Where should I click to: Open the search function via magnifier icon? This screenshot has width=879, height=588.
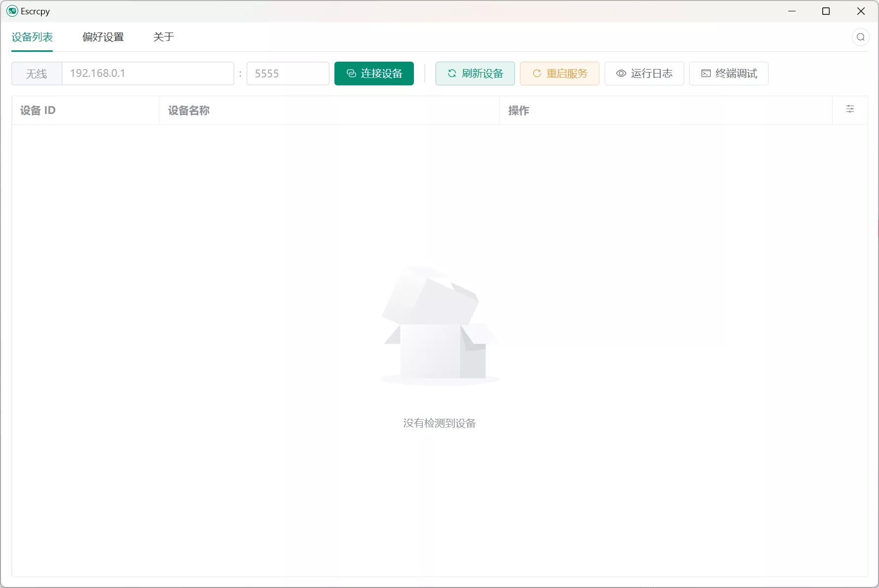(x=861, y=37)
